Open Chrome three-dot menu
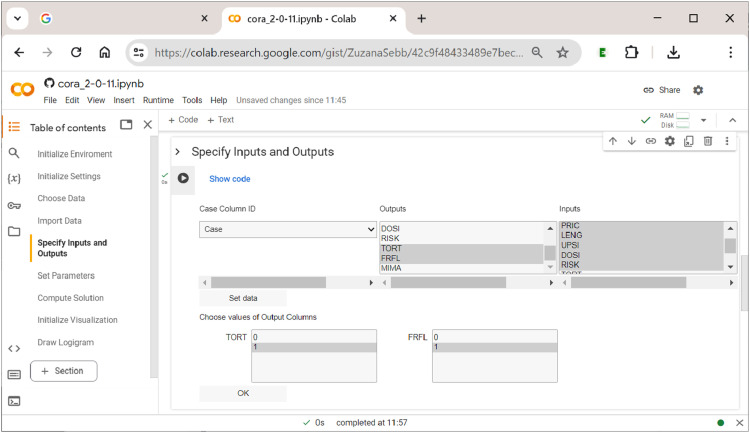 click(730, 52)
